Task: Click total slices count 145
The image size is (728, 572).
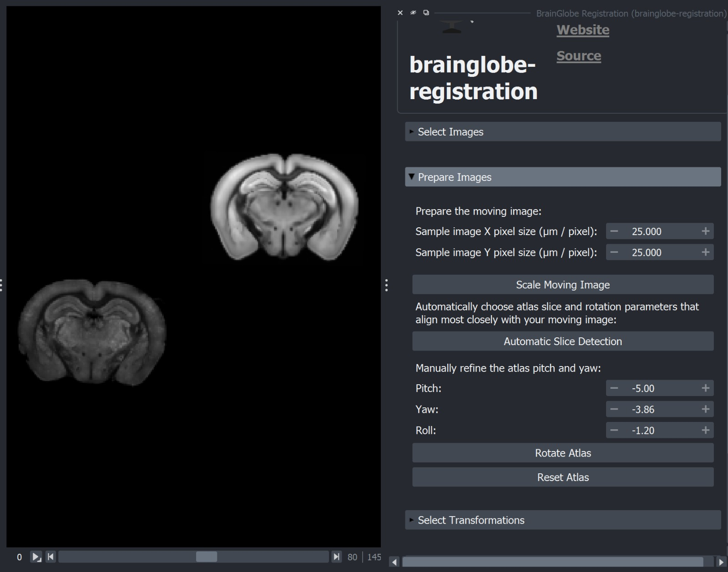Action: (374, 557)
